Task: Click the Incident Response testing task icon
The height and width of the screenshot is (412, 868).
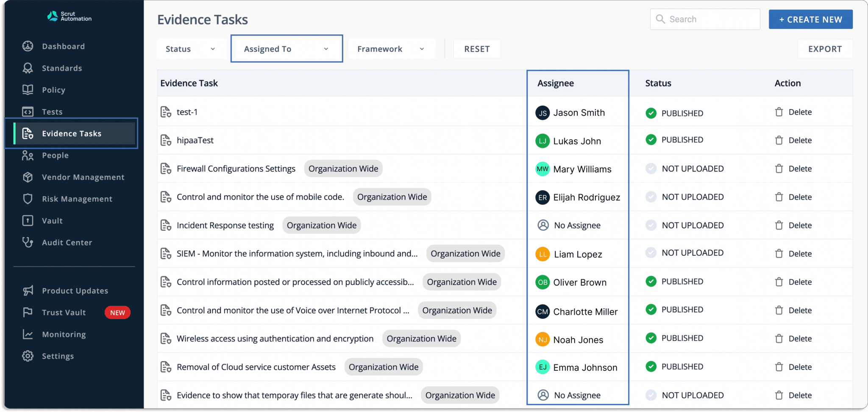Action: tap(166, 225)
